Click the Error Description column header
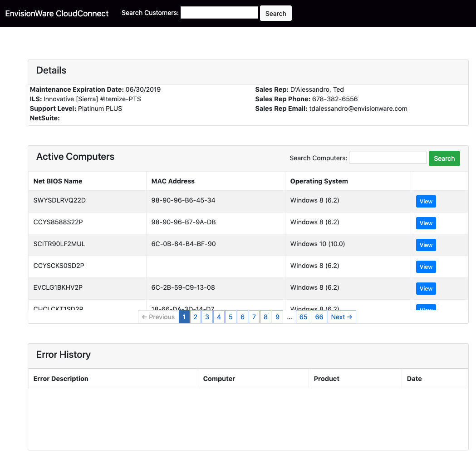The width and height of the screenshot is (476, 455). 61,379
